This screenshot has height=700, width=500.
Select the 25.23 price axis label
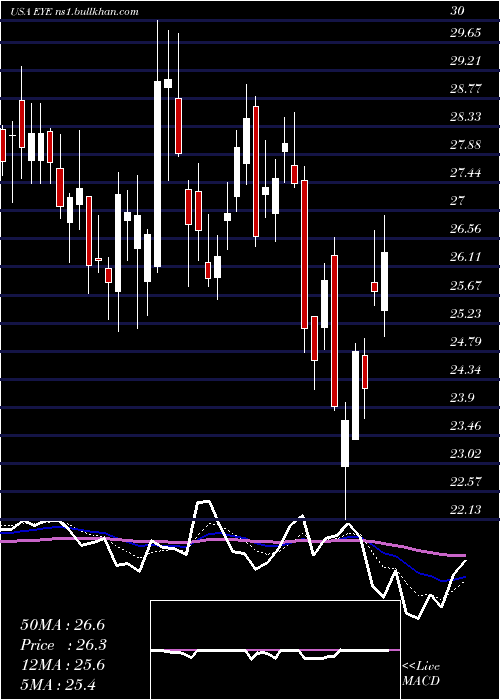[x=466, y=313]
